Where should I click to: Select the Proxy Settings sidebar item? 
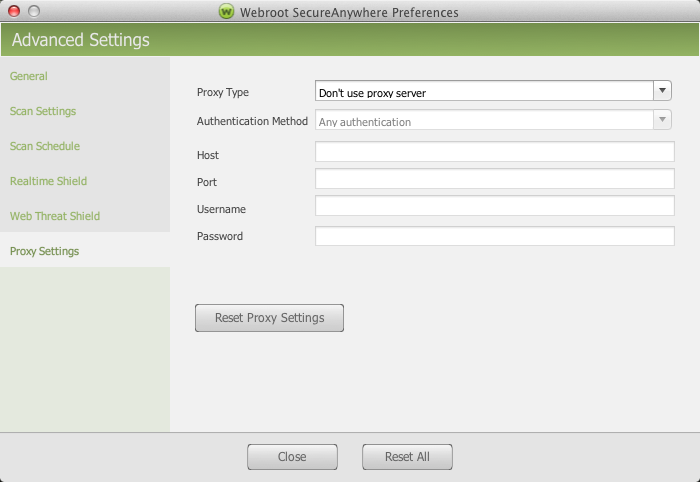(44, 251)
